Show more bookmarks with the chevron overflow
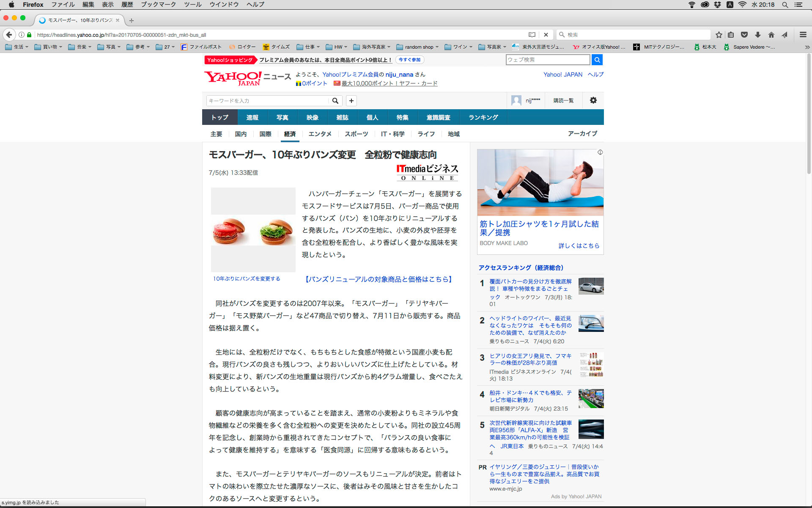The height and width of the screenshot is (508, 812). point(807,47)
